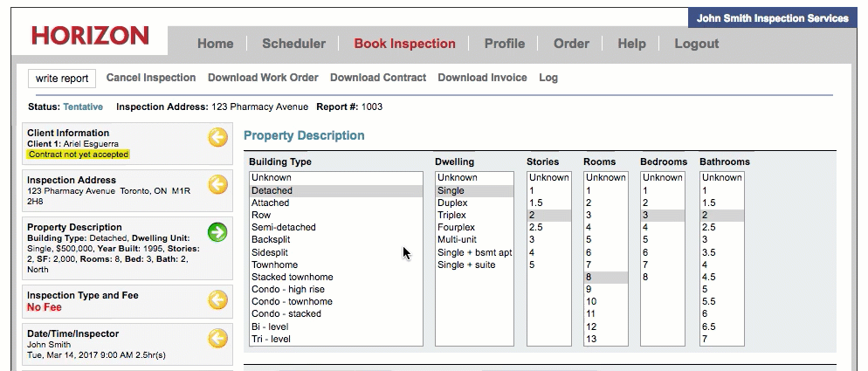Image resolution: width=868 pixels, height=371 pixels.
Task: Click the yellow arrow beside Client Information
Action: point(217,137)
